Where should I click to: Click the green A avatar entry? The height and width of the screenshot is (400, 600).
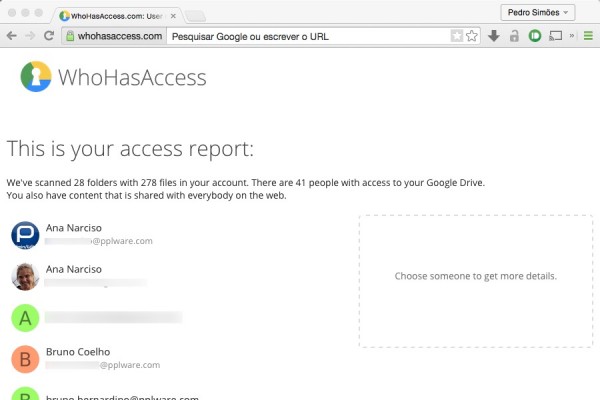[x=25, y=318]
